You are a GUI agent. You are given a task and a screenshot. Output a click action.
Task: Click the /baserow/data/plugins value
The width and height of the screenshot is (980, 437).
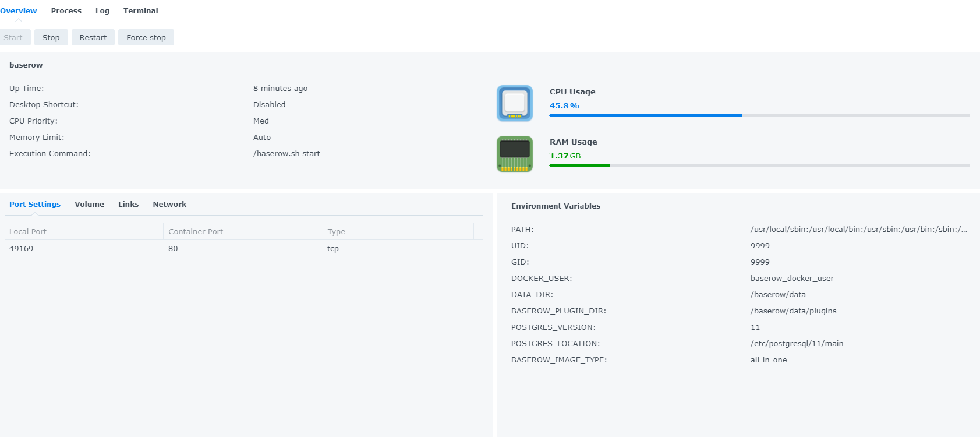point(793,311)
